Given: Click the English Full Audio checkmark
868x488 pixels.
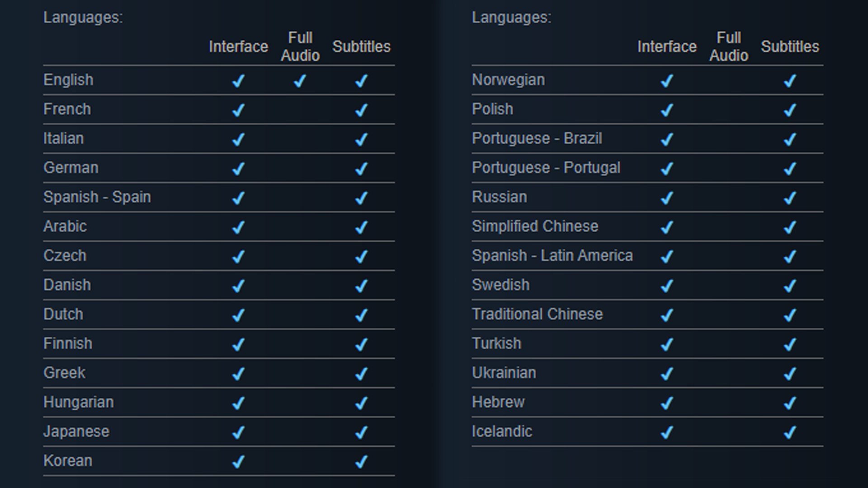Looking at the screenshot, I should click(300, 81).
